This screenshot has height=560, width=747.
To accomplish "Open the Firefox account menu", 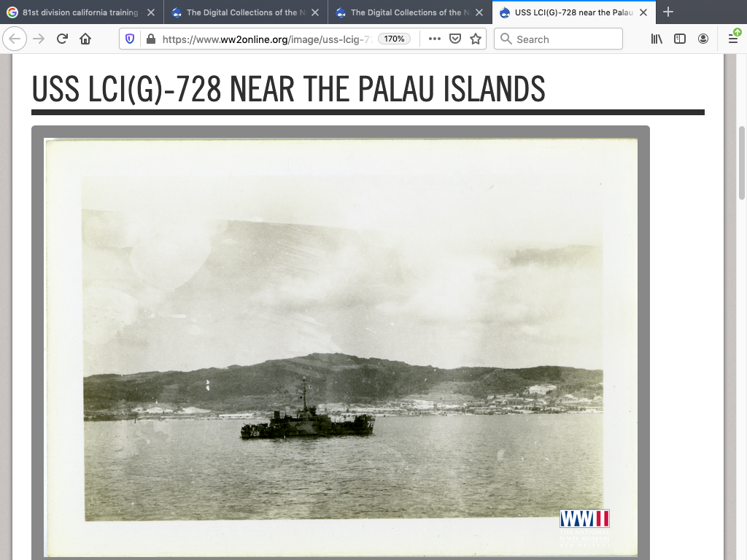I will pyautogui.click(x=703, y=39).
